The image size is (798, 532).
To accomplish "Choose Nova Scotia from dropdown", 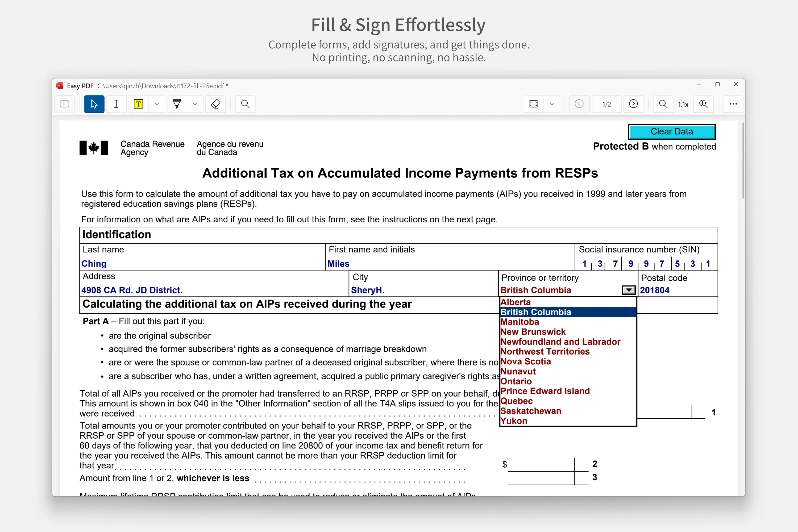I will (x=568, y=361).
